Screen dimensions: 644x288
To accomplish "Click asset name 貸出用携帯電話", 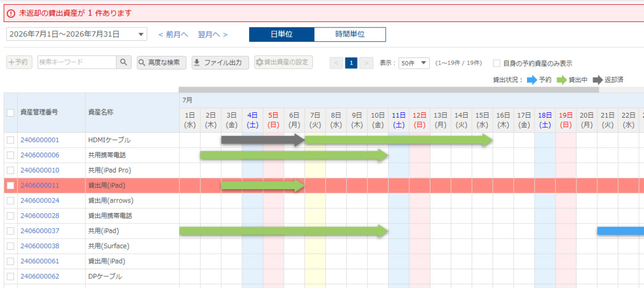I will pyautogui.click(x=110, y=215).
